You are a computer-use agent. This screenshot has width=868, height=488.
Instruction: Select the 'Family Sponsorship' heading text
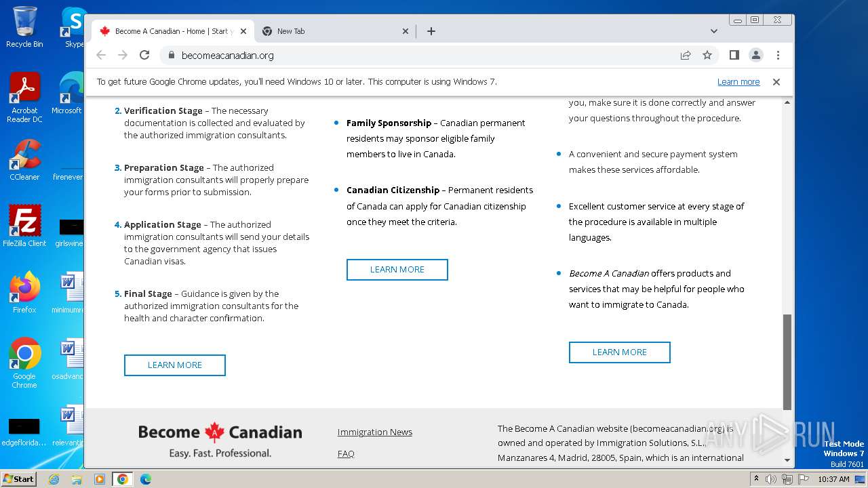389,123
